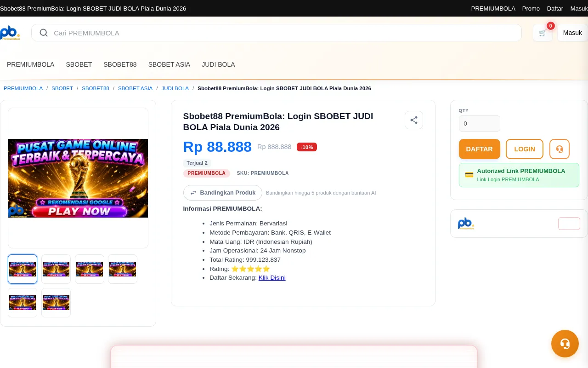Open Masuk link in top black bar
This screenshot has width=588, height=368.
[x=579, y=8]
